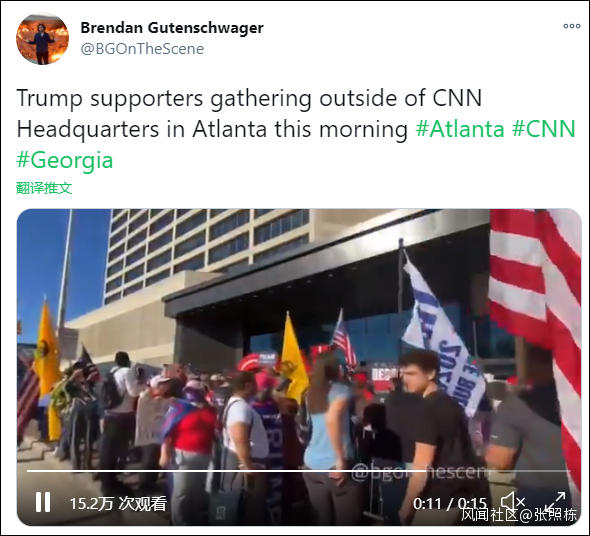This screenshot has width=590, height=536.
Task: Translate the tweet via 翻译推文
Action: pos(44,188)
